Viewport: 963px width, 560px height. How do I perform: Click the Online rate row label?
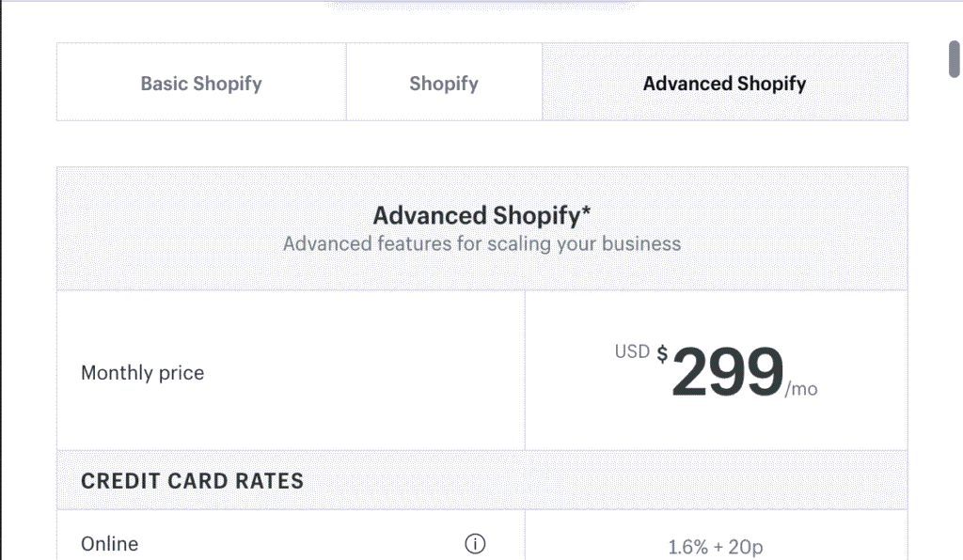109,544
